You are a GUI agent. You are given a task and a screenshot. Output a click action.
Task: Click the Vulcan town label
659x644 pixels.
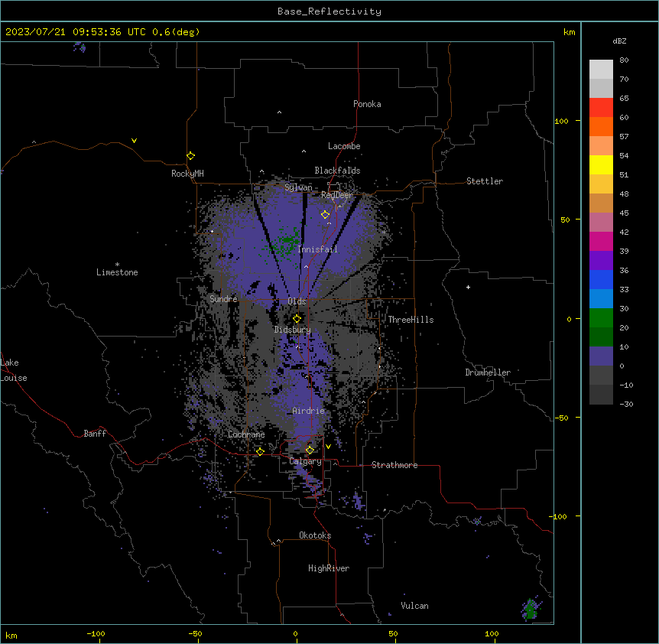coord(415,606)
